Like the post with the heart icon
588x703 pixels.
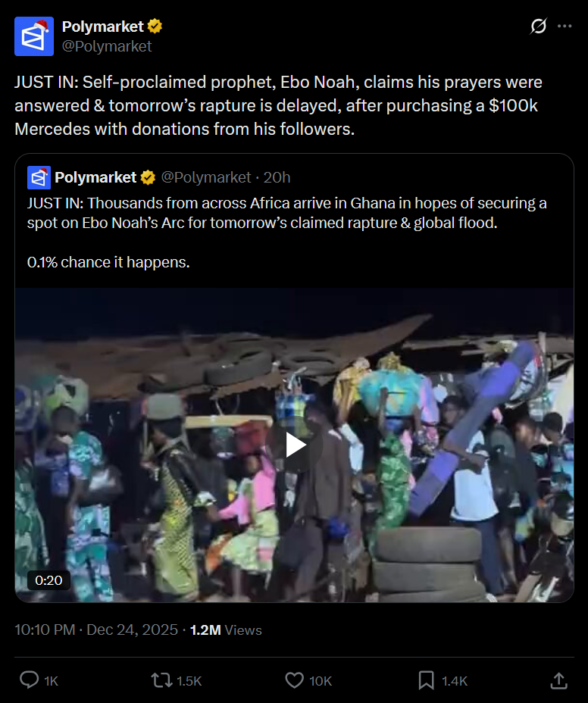[294, 680]
